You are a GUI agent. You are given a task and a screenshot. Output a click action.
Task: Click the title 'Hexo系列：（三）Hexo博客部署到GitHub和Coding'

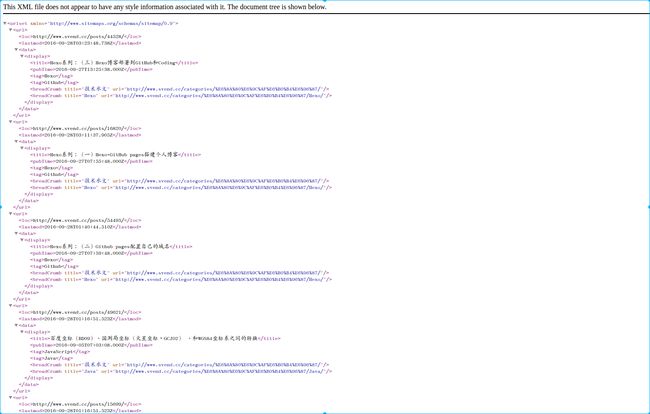coord(114,63)
